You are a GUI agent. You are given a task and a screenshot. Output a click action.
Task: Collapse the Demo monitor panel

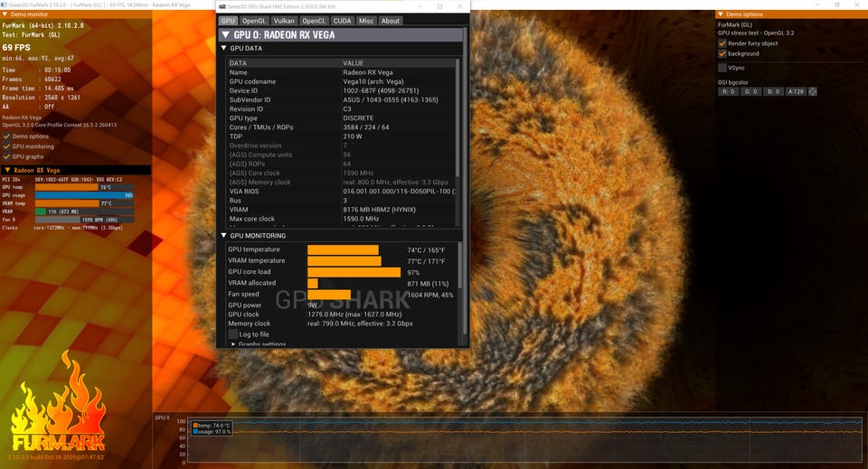tap(5, 14)
